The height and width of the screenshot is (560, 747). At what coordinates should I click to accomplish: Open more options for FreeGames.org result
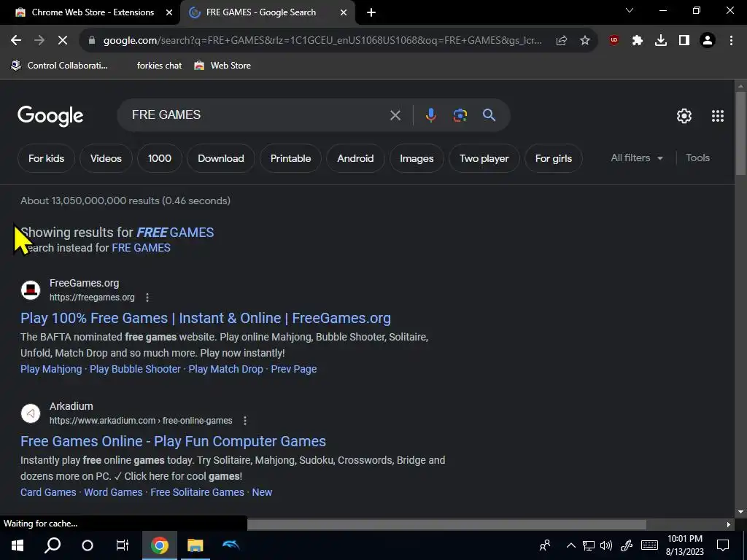pos(147,297)
